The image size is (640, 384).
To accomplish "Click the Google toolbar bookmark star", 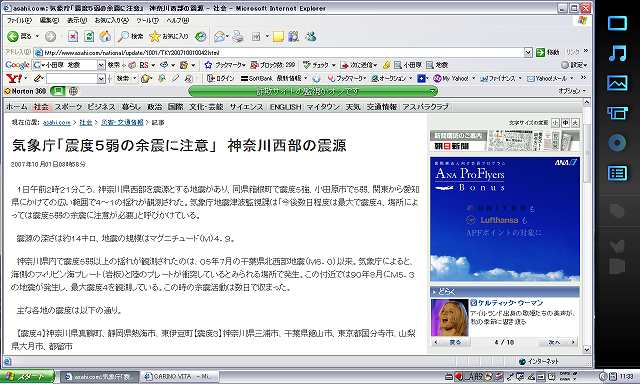I will point(208,65).
